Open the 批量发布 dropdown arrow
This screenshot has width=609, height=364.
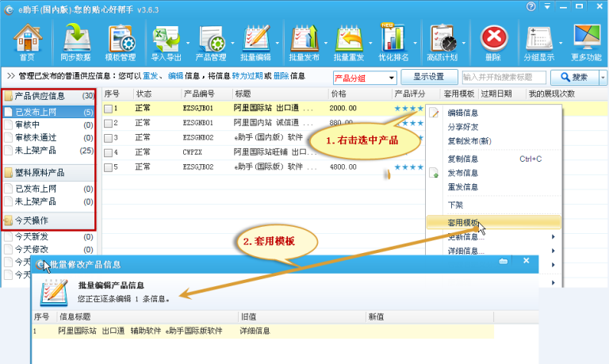326,43
